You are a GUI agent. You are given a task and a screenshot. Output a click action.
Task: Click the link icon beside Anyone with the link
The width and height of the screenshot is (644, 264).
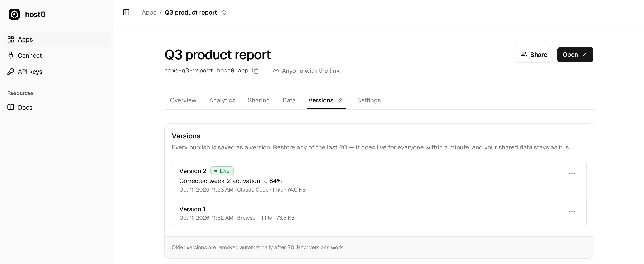[x=276, y=71]
